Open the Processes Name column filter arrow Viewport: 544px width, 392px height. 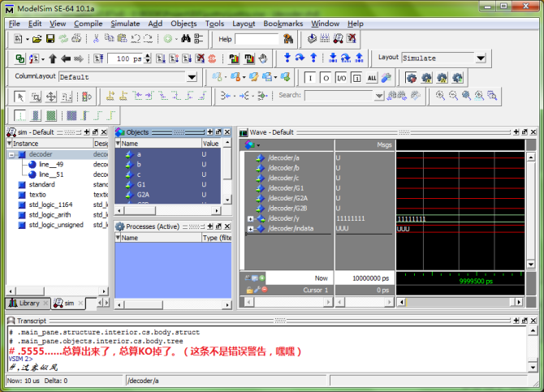tap(118, 238)
